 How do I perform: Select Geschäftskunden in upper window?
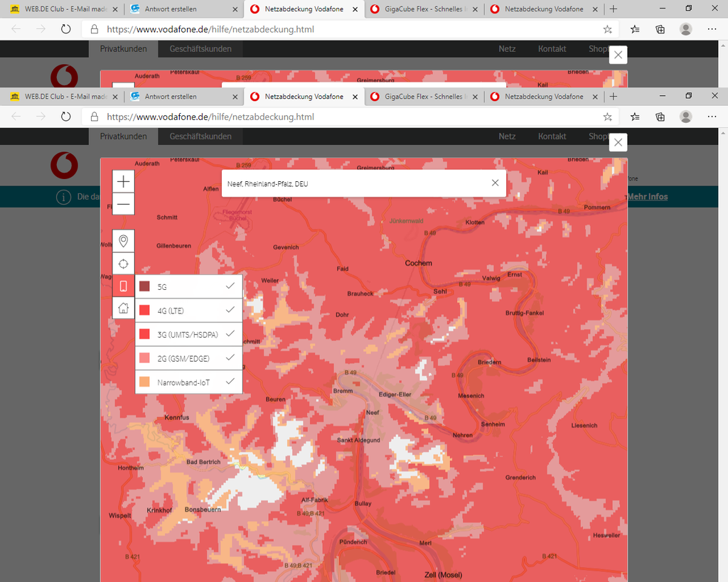(x=200, y=49)
